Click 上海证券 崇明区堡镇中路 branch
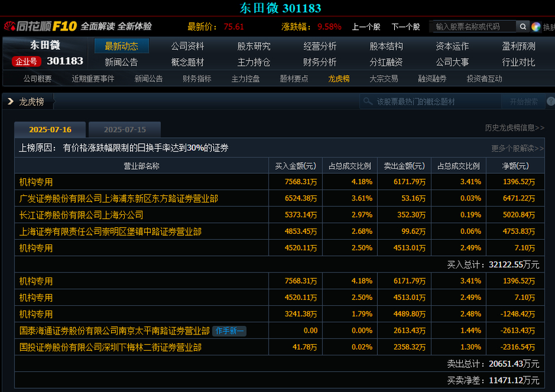 pos(110,232)
